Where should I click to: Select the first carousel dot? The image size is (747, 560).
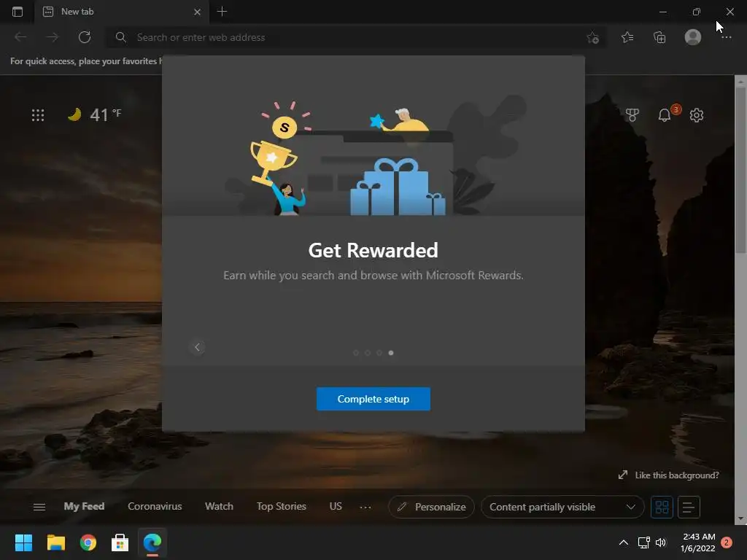click(x=356, y=353)
